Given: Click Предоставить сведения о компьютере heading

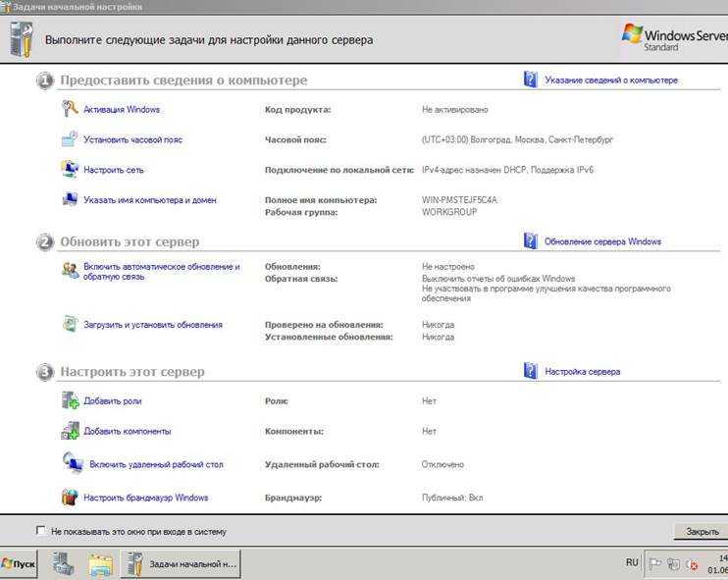Looking at the screenshot, I should point(183,80).
